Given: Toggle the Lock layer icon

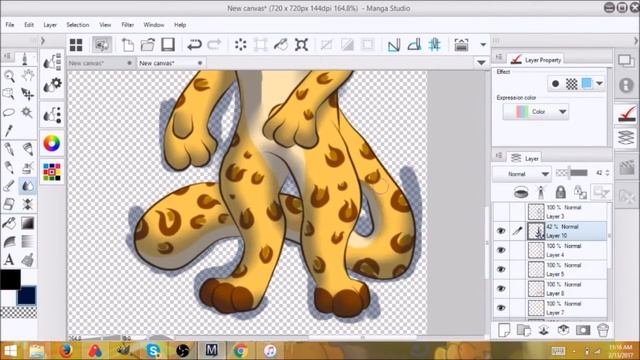Looking at the screenshot, I should (x=560, y=192).
